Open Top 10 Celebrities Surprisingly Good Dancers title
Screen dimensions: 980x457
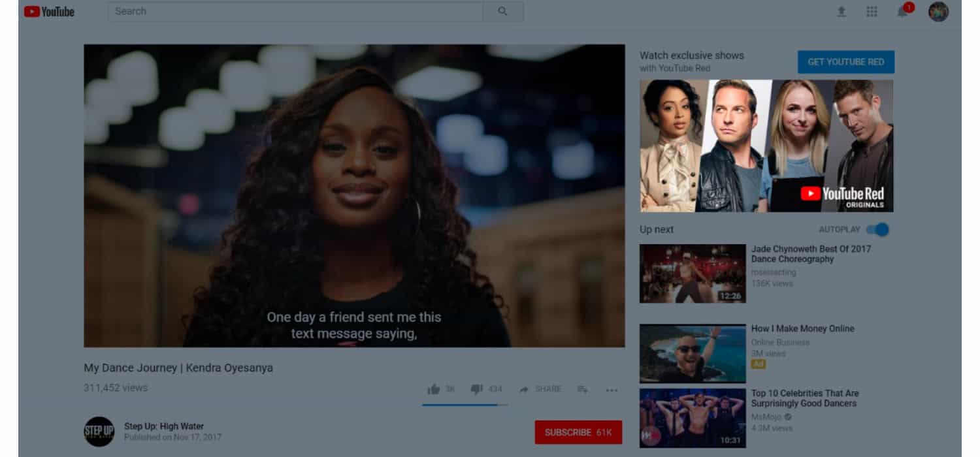805,398
